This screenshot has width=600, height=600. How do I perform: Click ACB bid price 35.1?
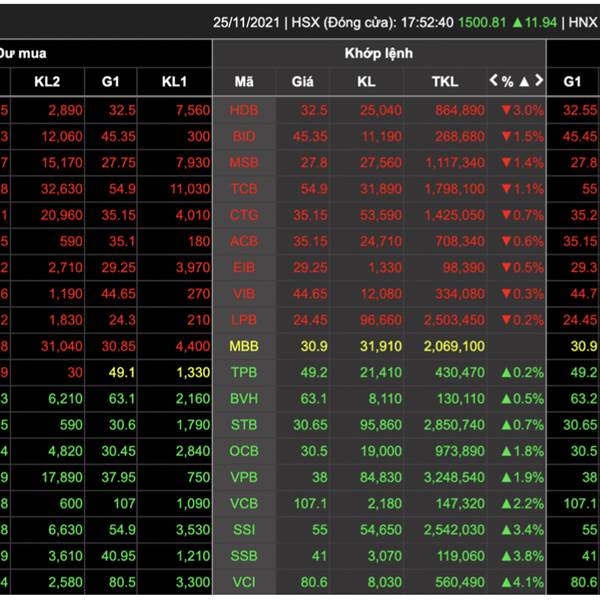(x=122, y=241)
